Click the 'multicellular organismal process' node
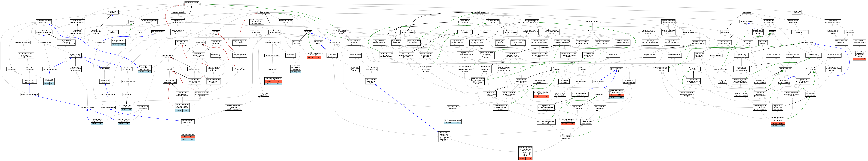 (x=77, y=22)
